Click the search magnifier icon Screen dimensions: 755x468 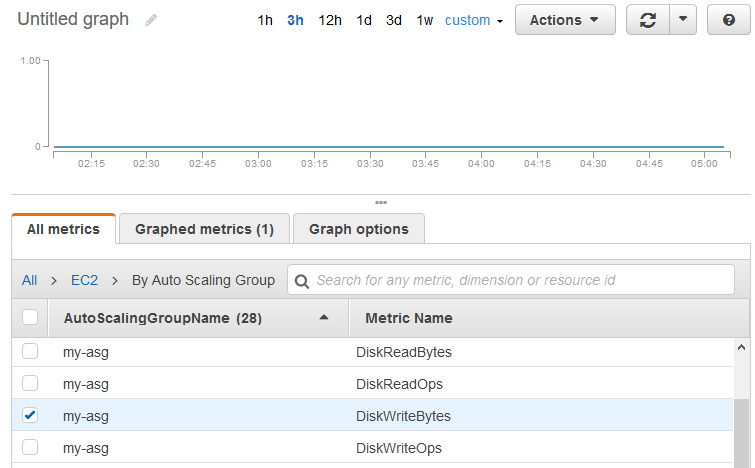[302, 281]
